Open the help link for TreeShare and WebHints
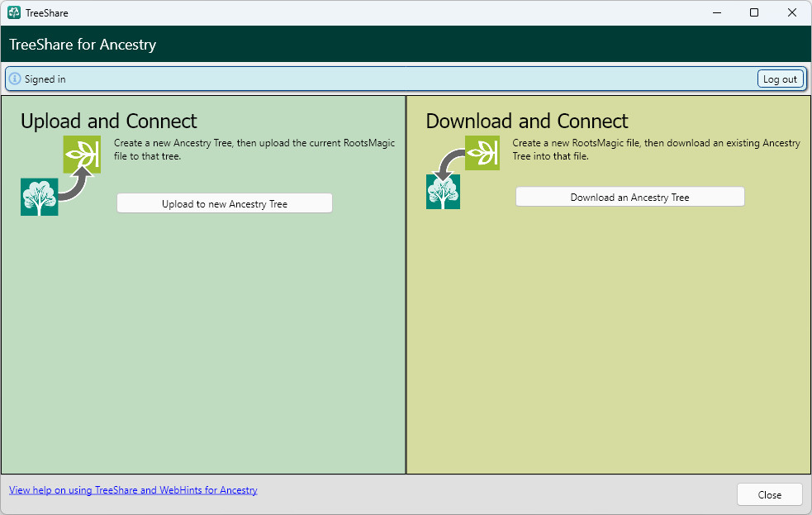812x515 pixels. (133, 490)
